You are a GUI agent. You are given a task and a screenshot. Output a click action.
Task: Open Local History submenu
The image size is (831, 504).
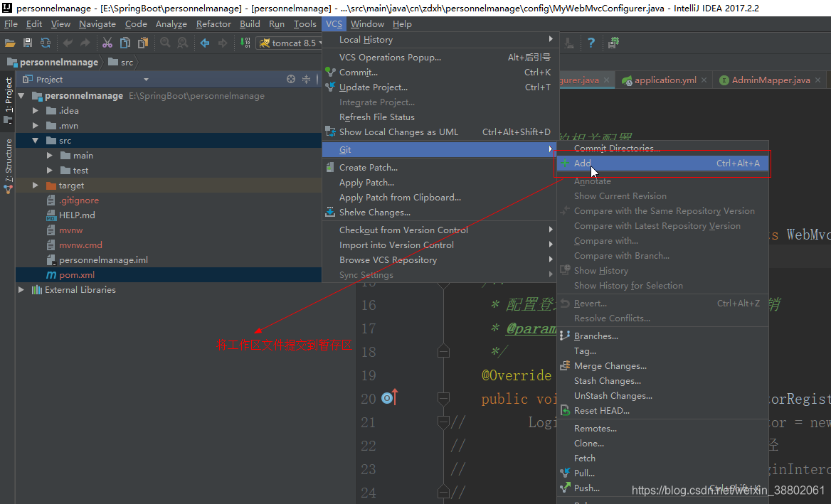(440, 40)
